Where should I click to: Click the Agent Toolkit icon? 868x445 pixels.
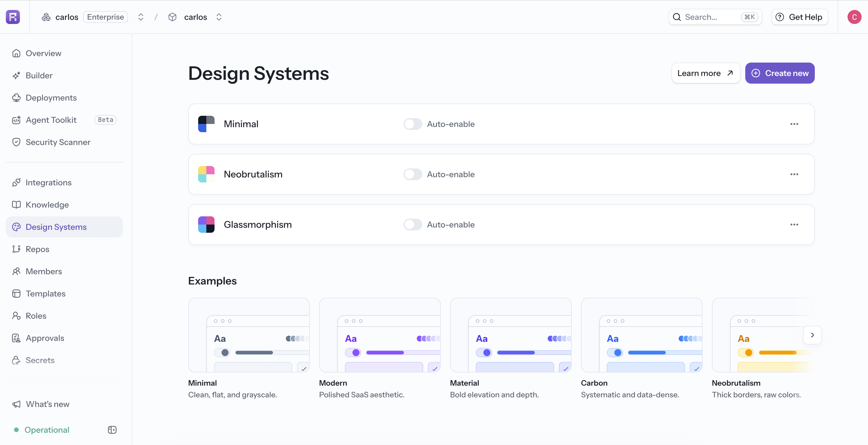pyautogui.click(x=16, y=120)
